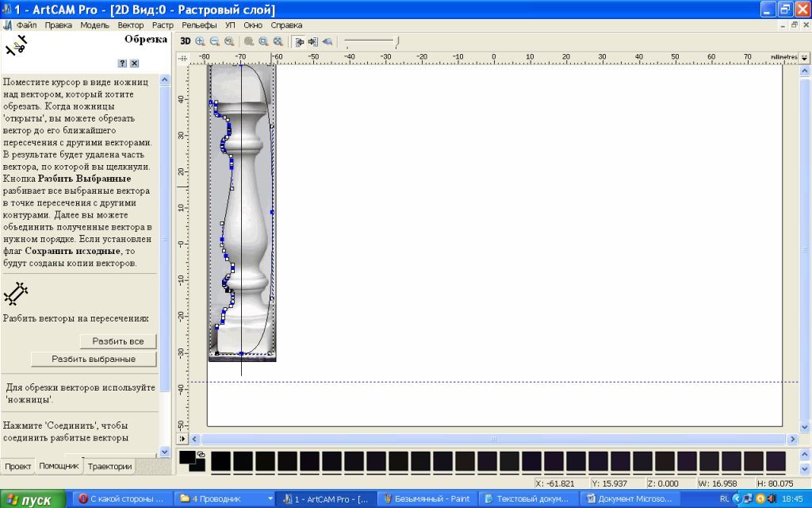Click the last palette color swatch
Screen dimensions: 812x508
point(776,461)
